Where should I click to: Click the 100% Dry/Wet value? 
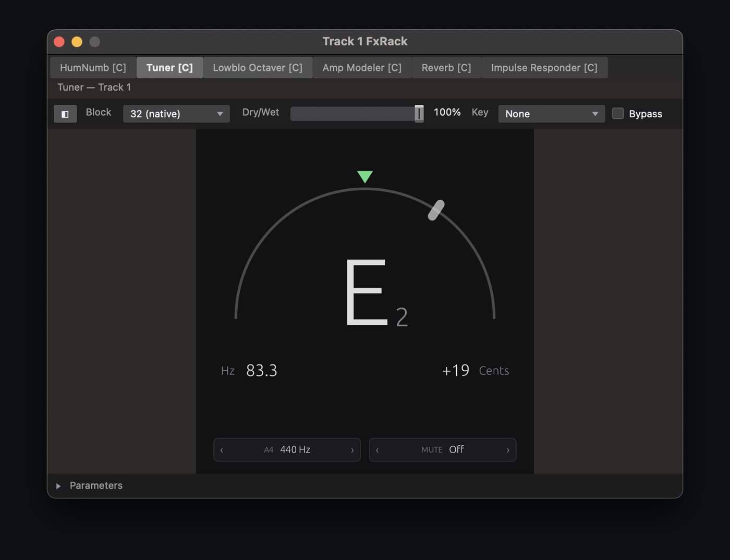point(447,113)
